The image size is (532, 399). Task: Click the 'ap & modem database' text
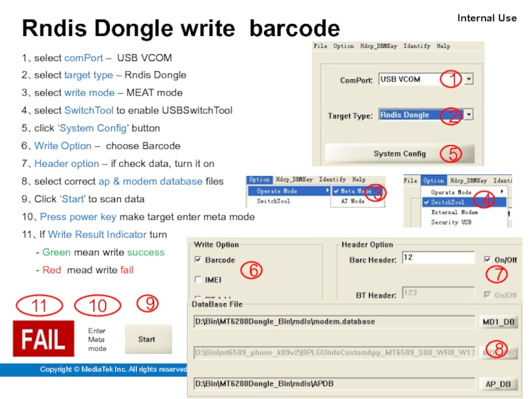(150, 181)
